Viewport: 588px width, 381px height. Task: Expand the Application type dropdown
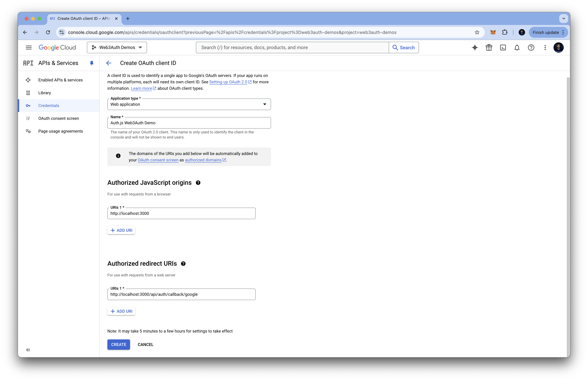coord(189,104)
